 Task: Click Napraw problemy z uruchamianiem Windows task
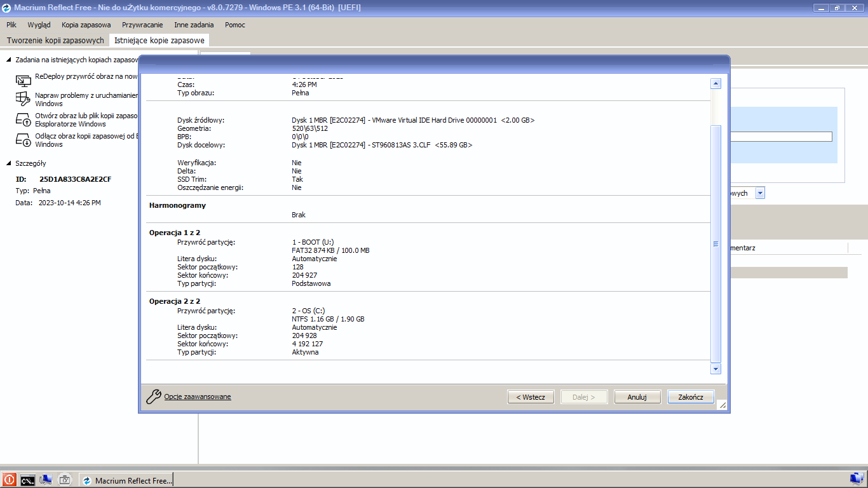86,99
